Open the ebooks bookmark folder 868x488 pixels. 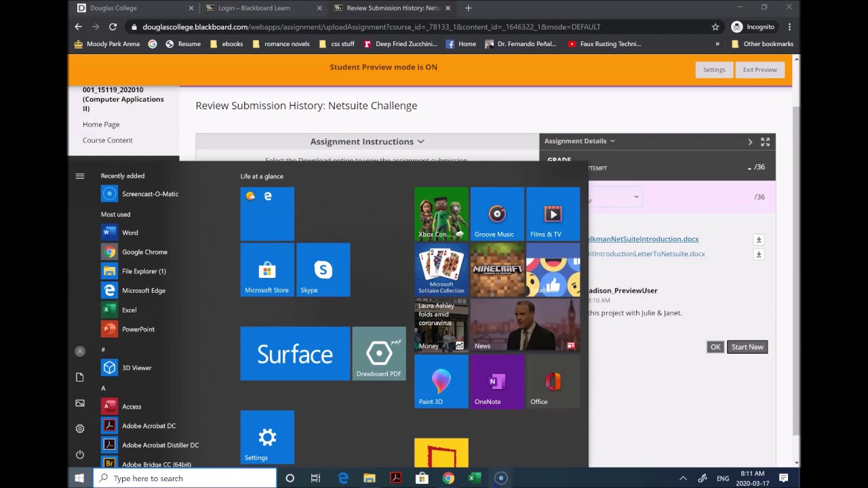point(226,44)
